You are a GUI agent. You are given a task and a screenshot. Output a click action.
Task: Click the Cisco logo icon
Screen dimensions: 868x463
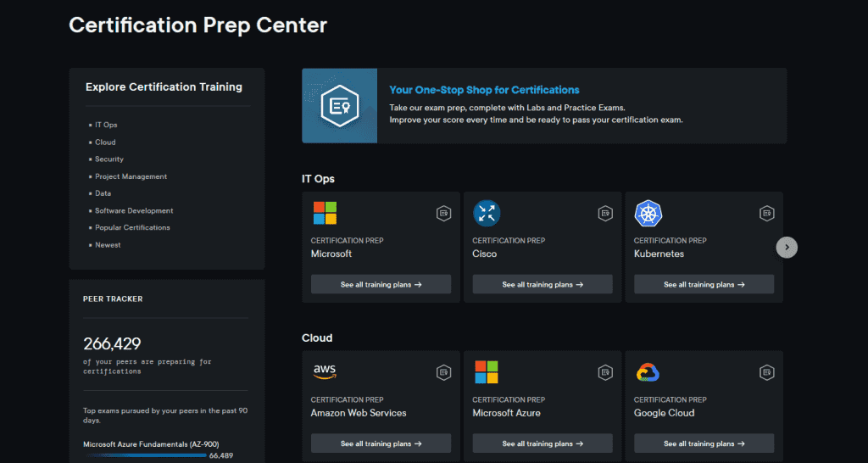pos(487,213)
